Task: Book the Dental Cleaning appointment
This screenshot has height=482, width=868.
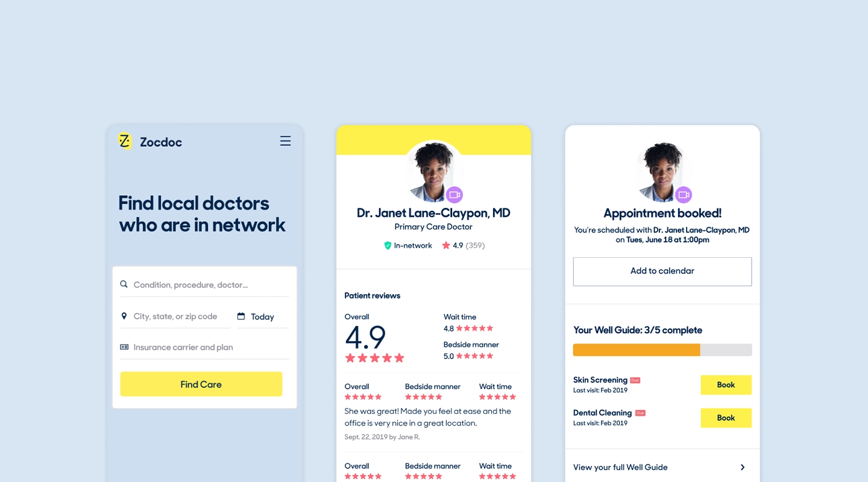Action: (x=726, y=418)
